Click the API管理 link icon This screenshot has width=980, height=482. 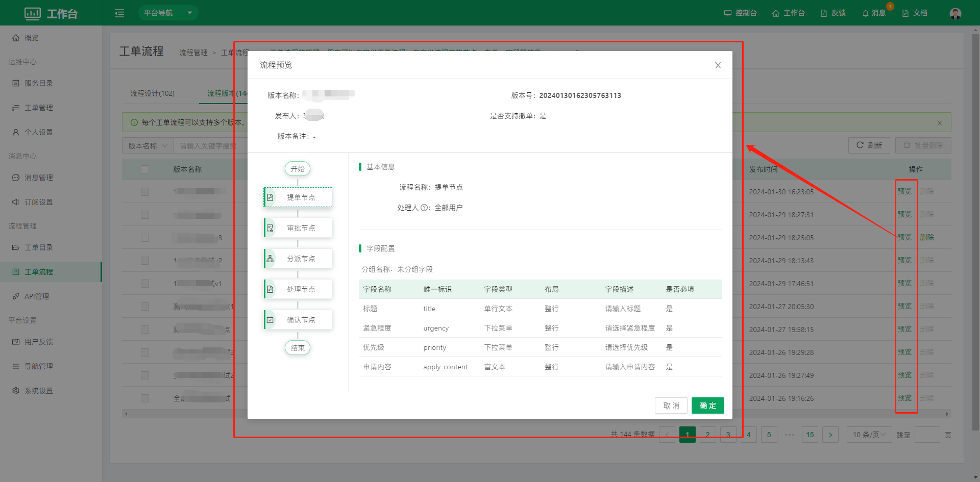pyautogui.click(x=16, y=296)
